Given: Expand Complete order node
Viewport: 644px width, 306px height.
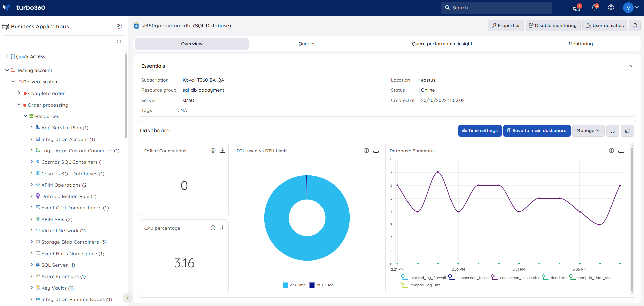Looking at the screenshot, I should tap(19, 93).
